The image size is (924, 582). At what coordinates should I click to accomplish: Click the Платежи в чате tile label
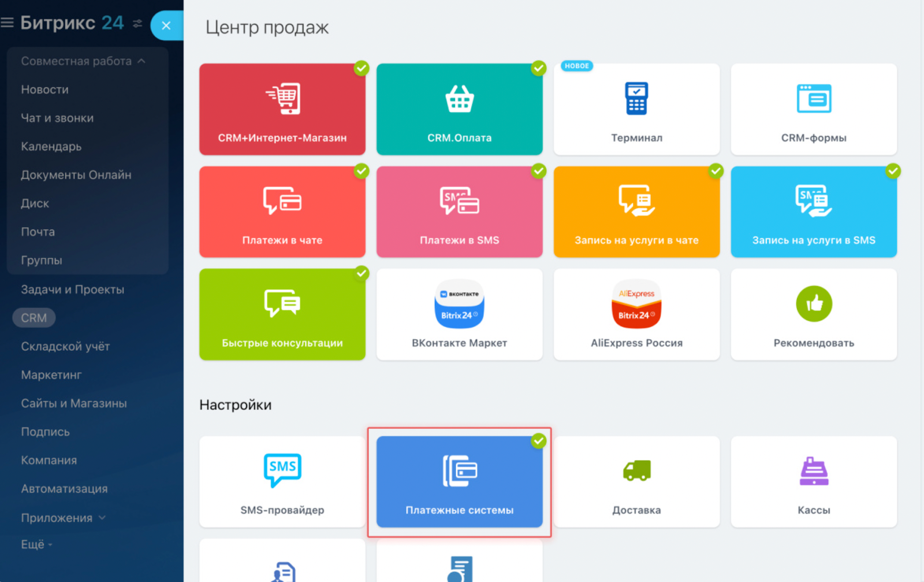pos(282,240)
